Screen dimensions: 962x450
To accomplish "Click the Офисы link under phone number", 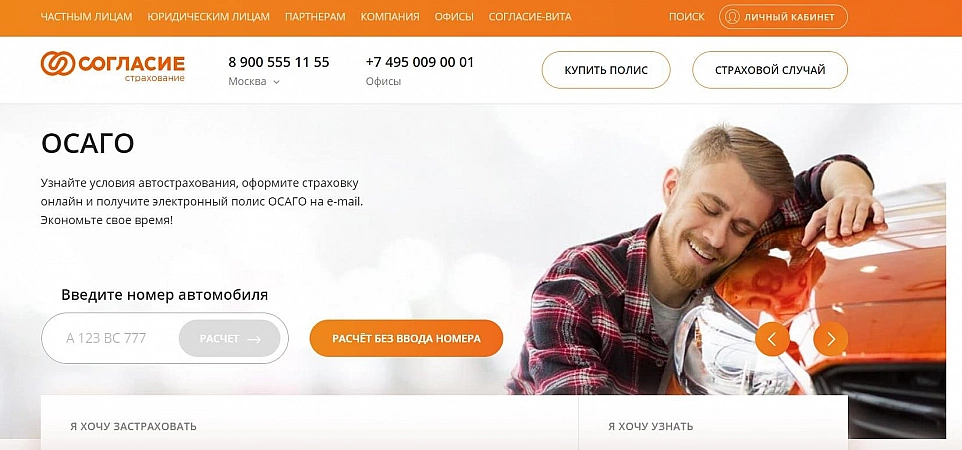I will (383, 82).
